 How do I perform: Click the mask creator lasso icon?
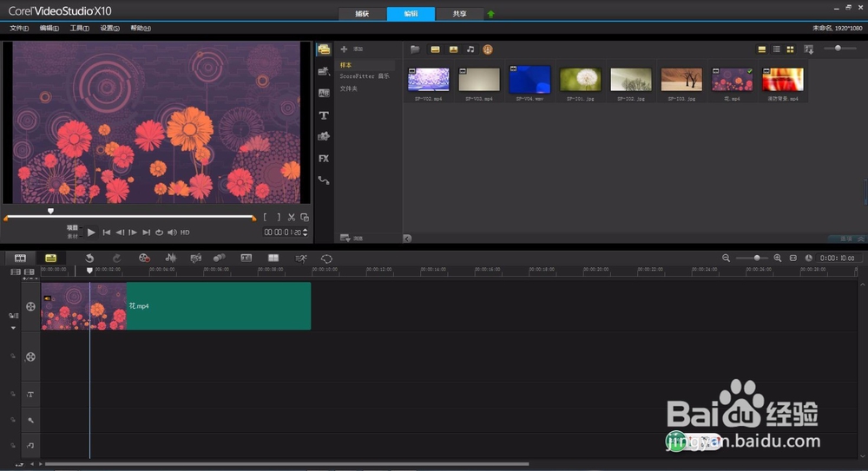(326, 258)
